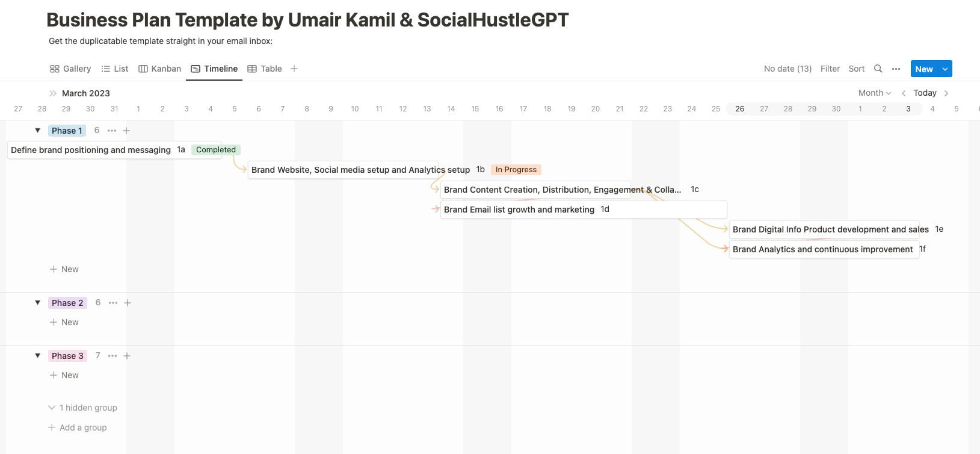Open the New button dropdown arrow
The image size is (980, 454).
click(x=945, y=69)
